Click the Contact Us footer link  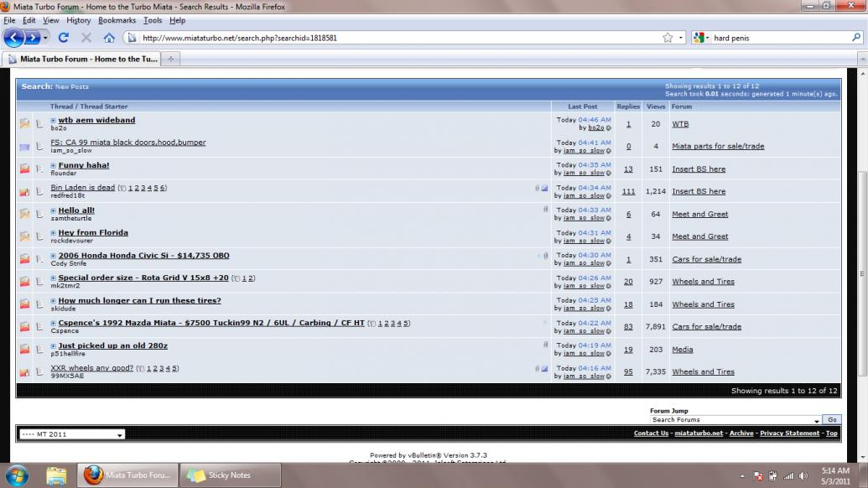(651, 433)
